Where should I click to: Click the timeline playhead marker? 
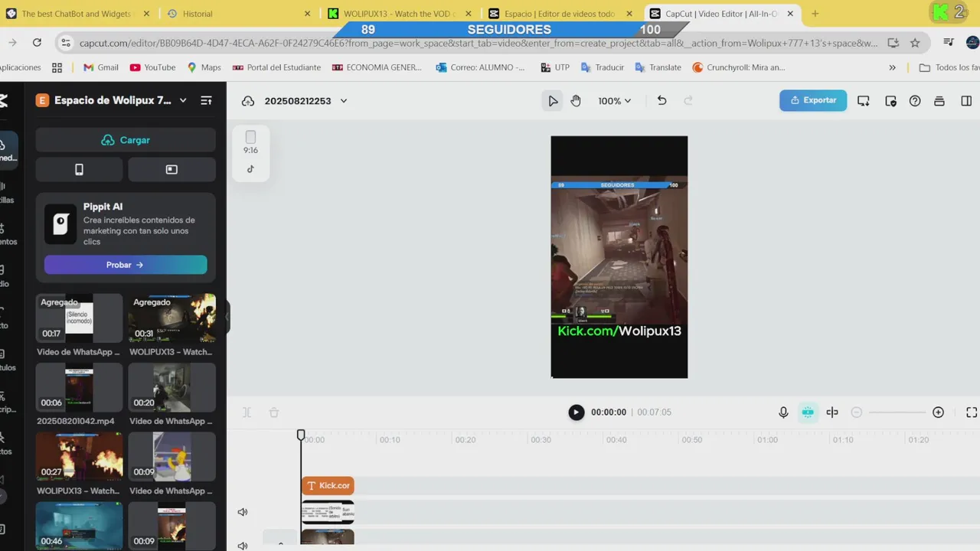click(x=301, y=435)
